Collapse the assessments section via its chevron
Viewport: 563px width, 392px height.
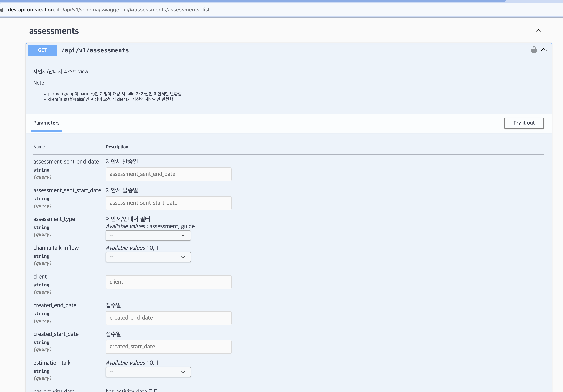point(539,31)
